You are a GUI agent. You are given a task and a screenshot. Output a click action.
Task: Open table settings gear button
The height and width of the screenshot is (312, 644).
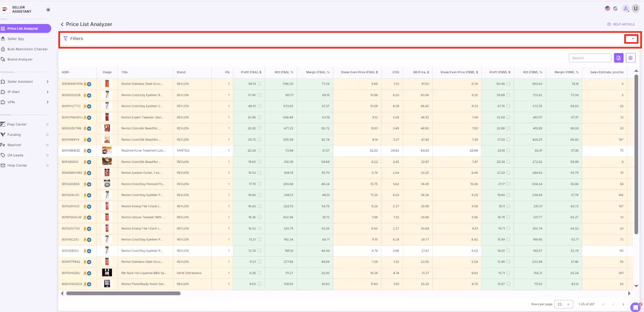tap(631, 58)
